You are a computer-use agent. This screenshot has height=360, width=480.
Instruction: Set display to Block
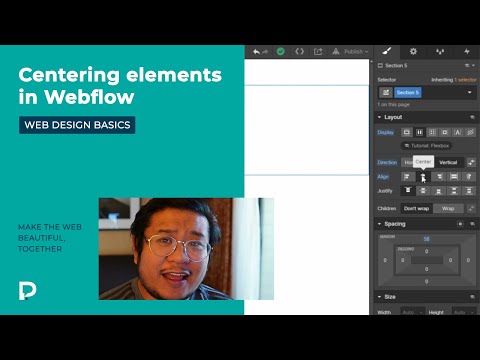pos(406,132)
